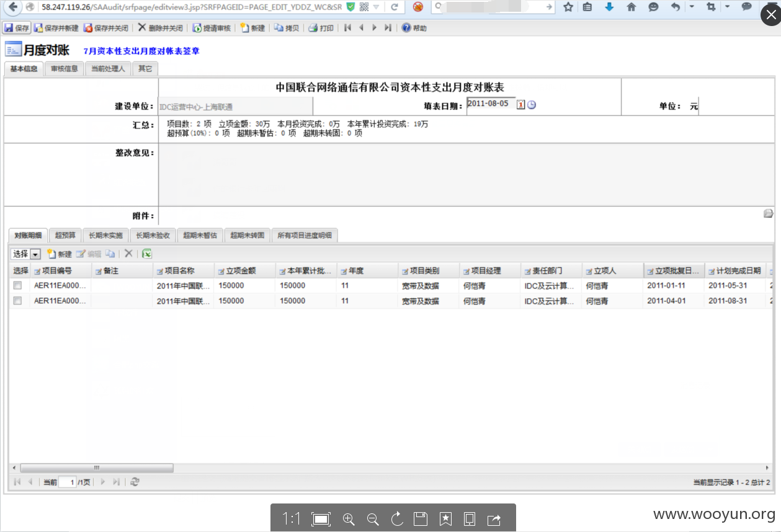
Task: Open the dropdown arrow beside the undo icon
Action: tap(692, 7)
